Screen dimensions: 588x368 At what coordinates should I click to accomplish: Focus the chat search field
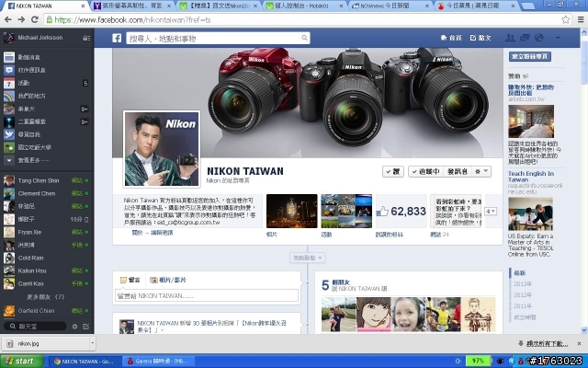(35, 327)
